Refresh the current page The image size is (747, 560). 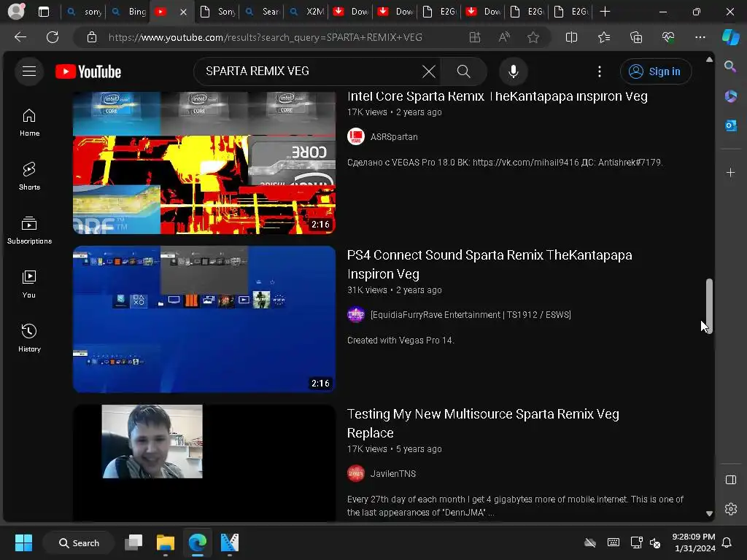tap(53, 37)
